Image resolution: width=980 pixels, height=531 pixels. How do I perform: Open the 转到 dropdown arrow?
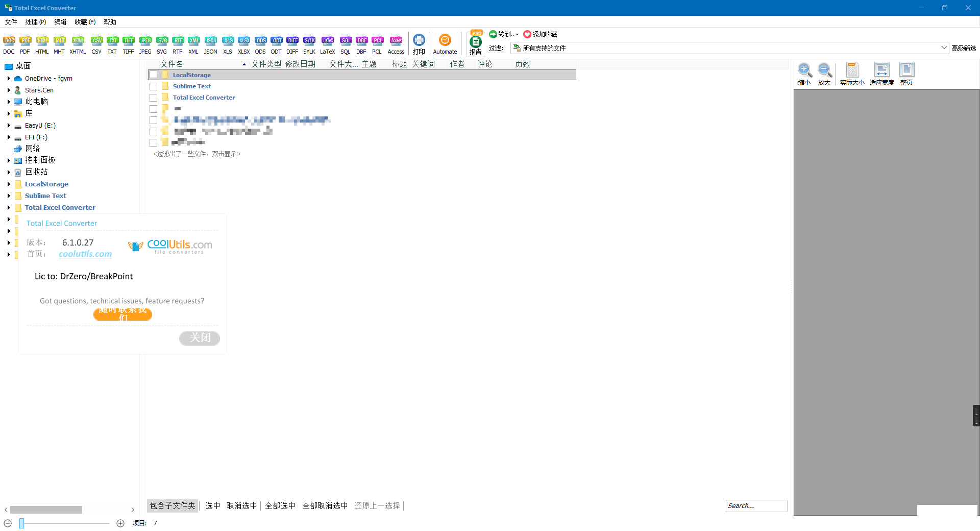pos(517,35)
